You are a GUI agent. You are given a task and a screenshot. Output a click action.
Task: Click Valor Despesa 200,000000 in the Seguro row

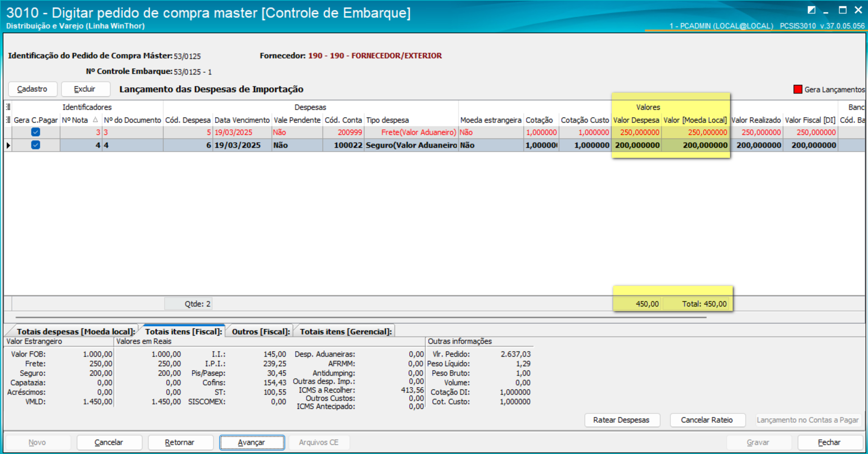(636, 145)
